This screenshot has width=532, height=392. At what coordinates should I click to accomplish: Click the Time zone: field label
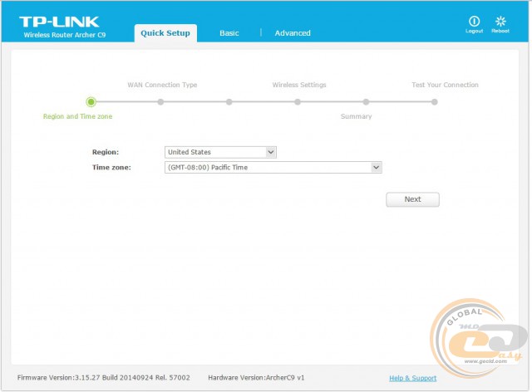pos(111,168)
